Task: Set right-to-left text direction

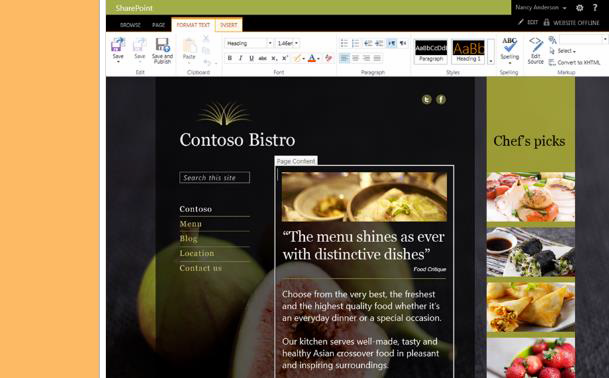Action: point(403,43)
